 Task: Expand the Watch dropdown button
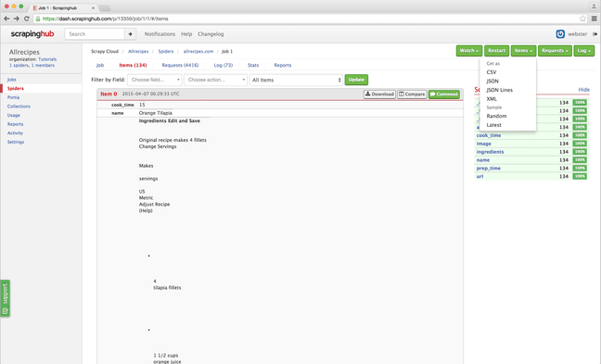[469, 51]
